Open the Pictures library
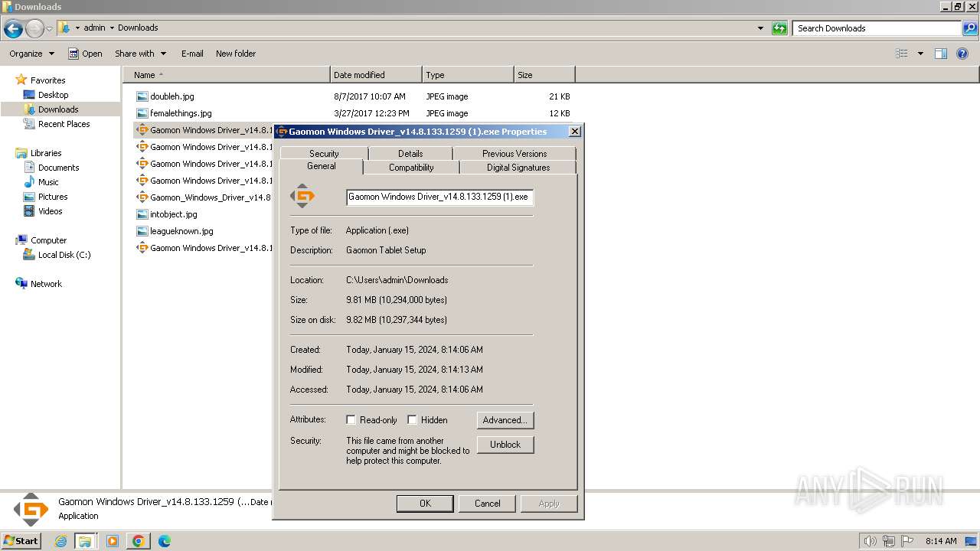This screenshot has height=551, width=980. pyautogui.click(x=53, y=197)
